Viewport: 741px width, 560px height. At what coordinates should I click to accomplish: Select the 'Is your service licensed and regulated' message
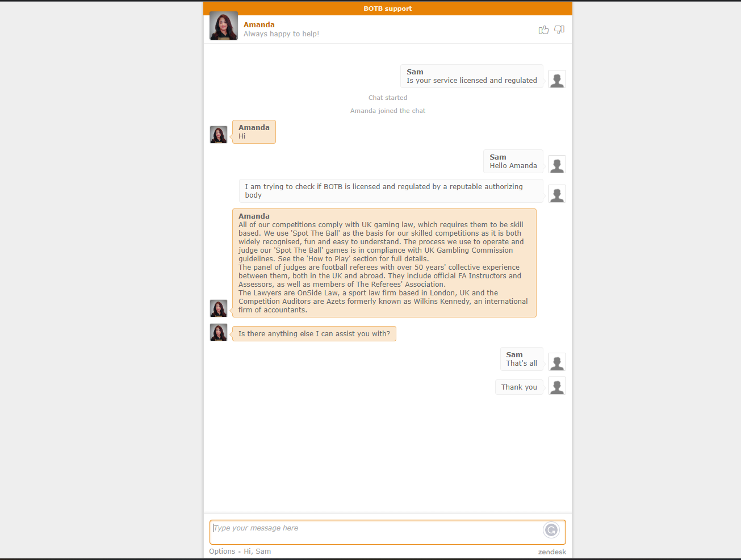(472, 76)
